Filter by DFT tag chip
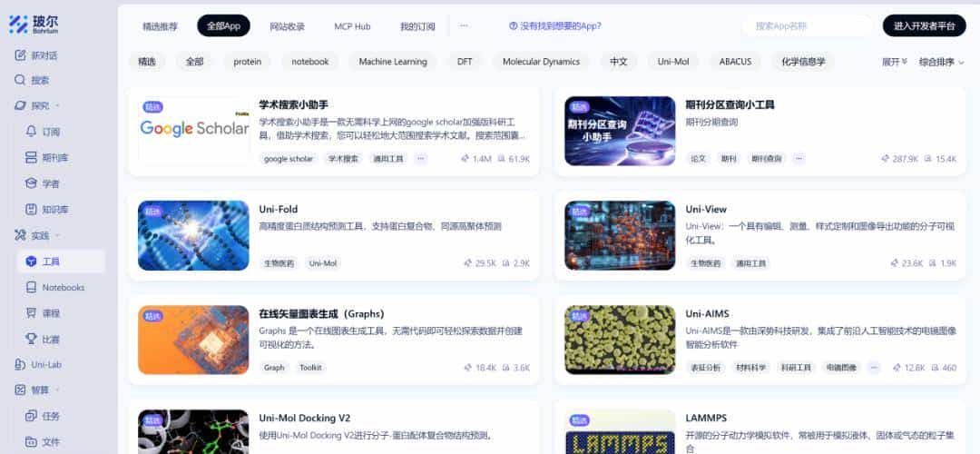The image size is (980, 454). point(465,62)
